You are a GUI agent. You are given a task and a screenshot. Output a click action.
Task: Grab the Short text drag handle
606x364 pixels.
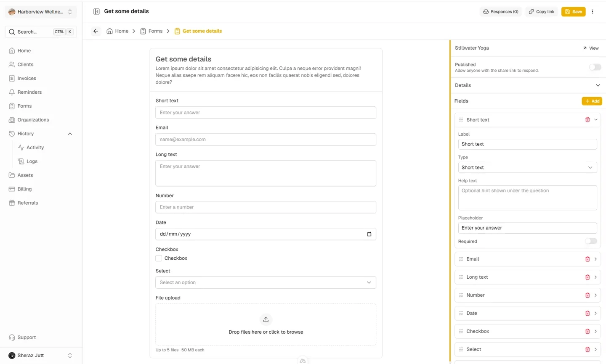coord(461,120)
